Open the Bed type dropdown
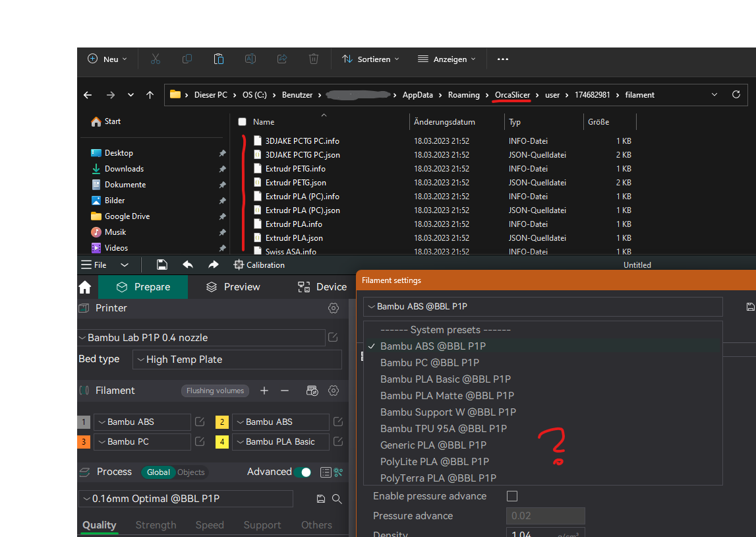This screenshot has width=756, height=537. [237, 359]
